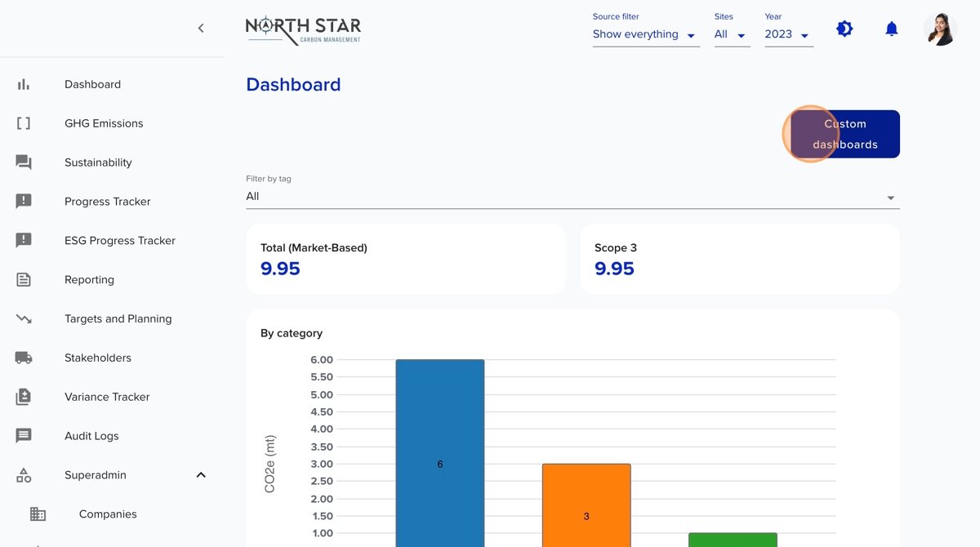The height and width of the screenshot is (547, 980).
Task: Open the Source filter dropdown
Action: pyautogui.click(x=646, y=34)
